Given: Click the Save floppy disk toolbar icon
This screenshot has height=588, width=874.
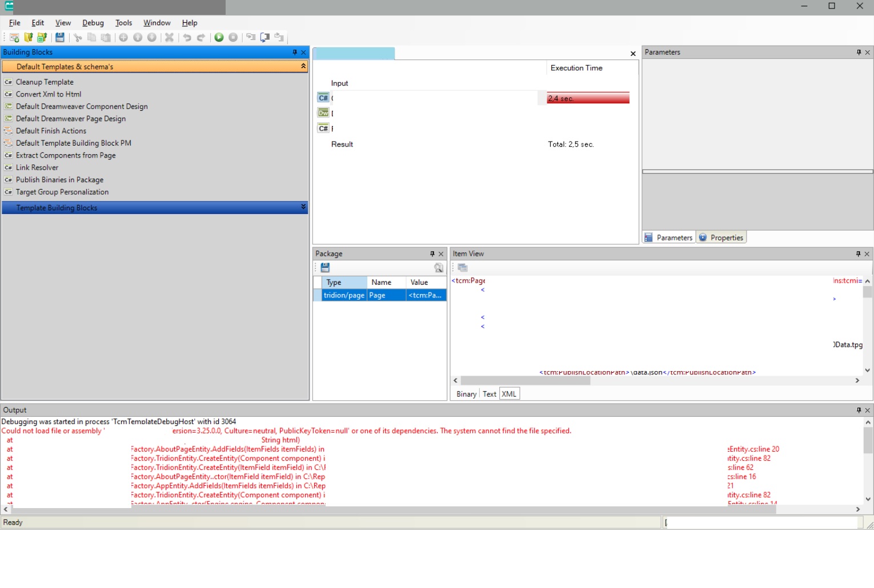Looking at the screenshot, I should tap(59, 38).
